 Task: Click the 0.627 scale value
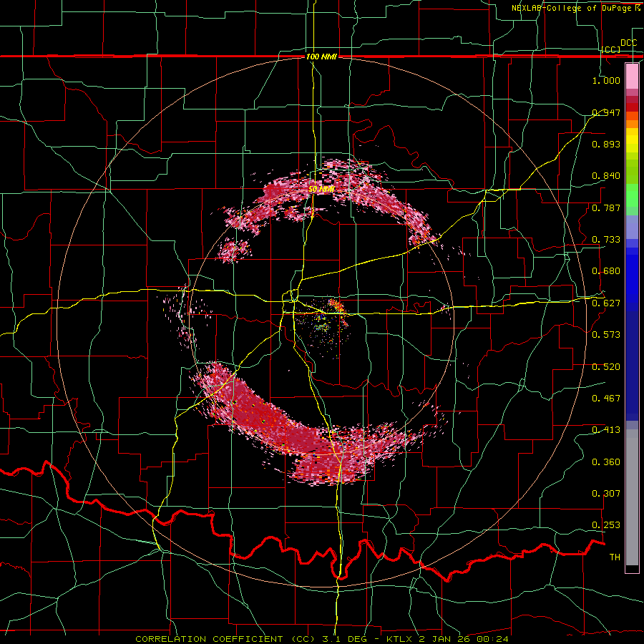pos(606,303)
